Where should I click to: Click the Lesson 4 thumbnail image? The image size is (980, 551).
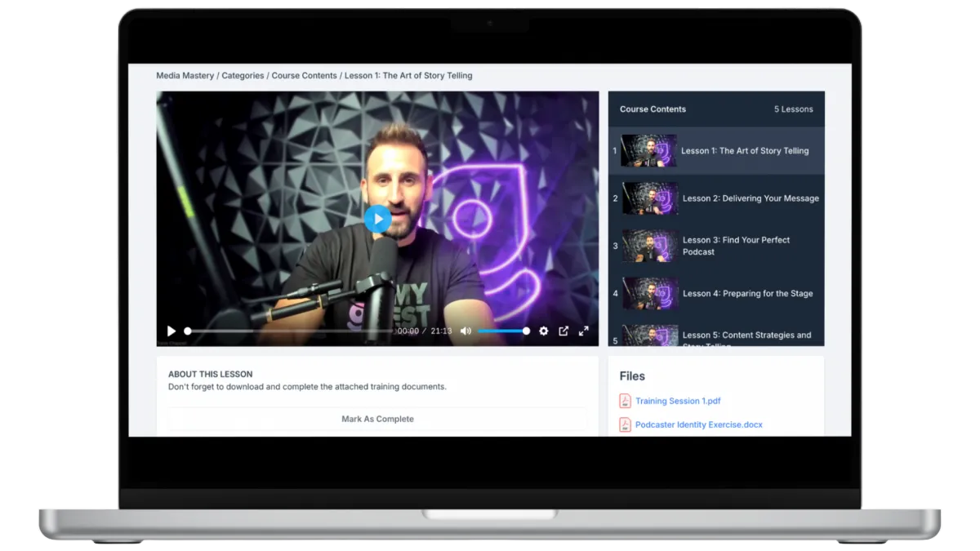click(650, 293)
